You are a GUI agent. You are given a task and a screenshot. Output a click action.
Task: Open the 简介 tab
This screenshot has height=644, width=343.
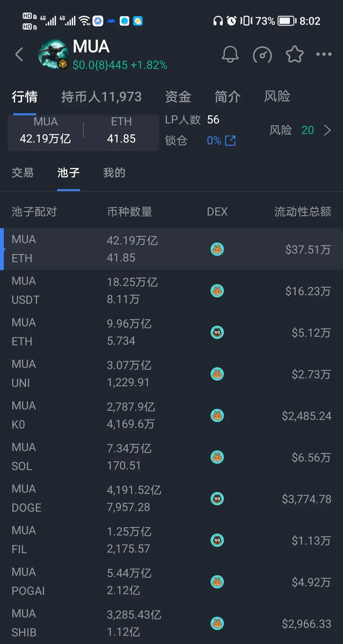click(x=228, y=96)
